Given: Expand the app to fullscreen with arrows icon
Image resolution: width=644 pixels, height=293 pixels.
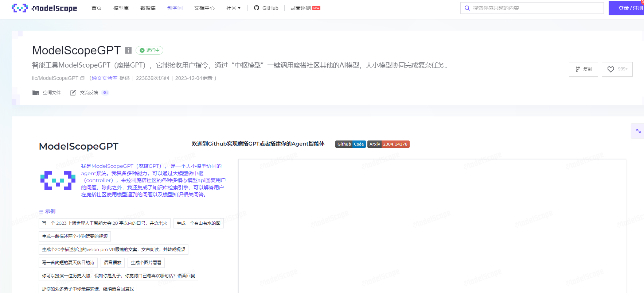Looking at the screenshot, I should 639,131.
